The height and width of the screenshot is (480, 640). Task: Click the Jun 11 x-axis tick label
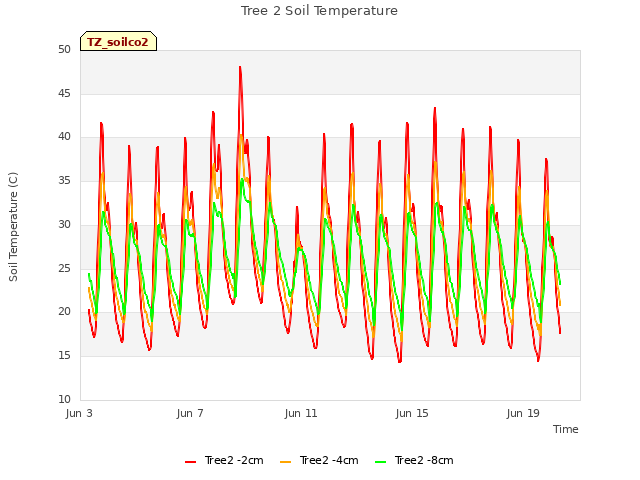301,413
